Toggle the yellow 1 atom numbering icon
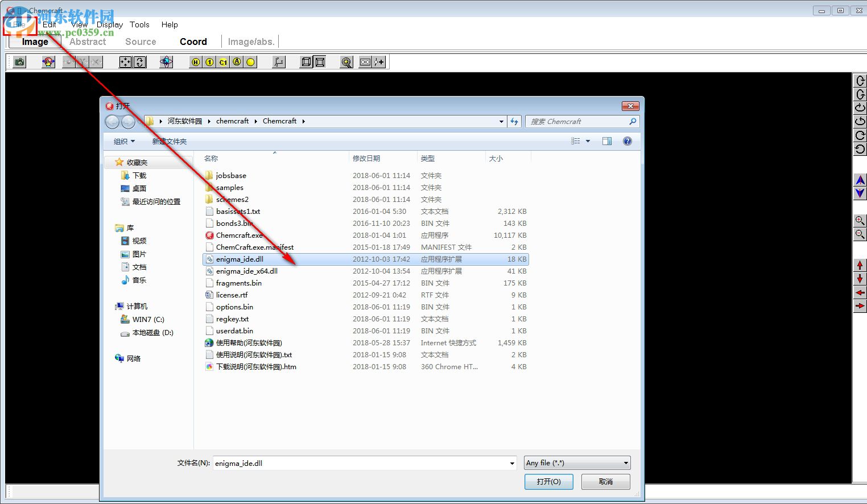The height and width of the screenshot is (504, 867). click(210, 62)
